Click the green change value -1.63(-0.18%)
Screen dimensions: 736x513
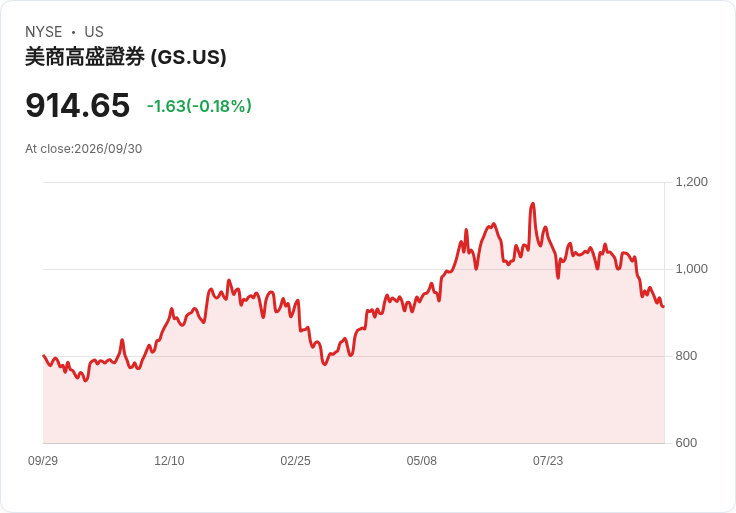[x=199, y=106]
